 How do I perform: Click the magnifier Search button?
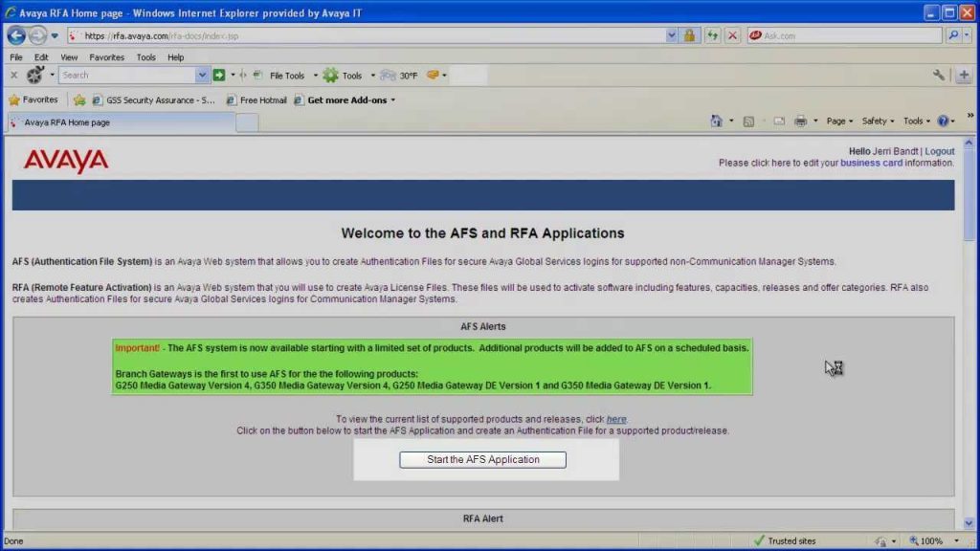coord(953,35)
